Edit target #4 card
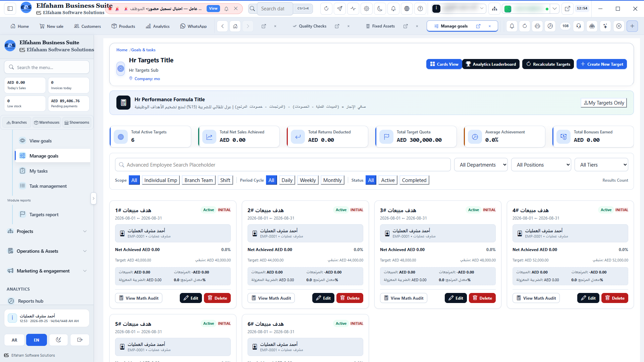644x362 pixels. (x=588, y=298)
